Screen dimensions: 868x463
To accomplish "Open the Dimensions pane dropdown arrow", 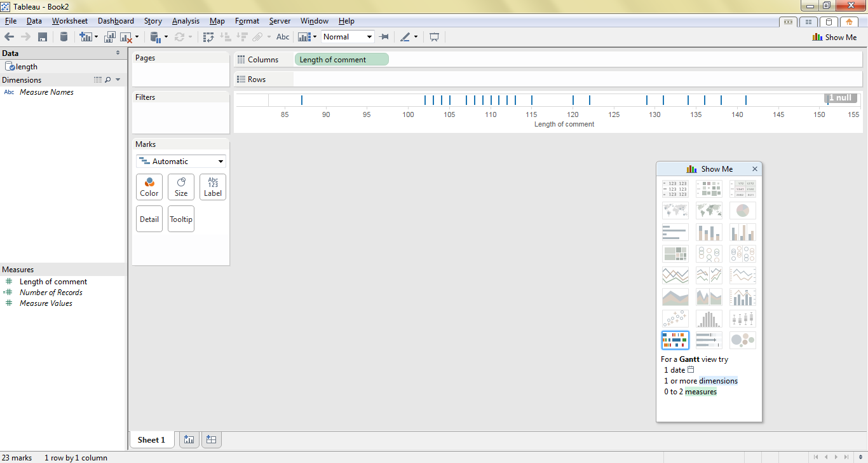I will 118,80.
